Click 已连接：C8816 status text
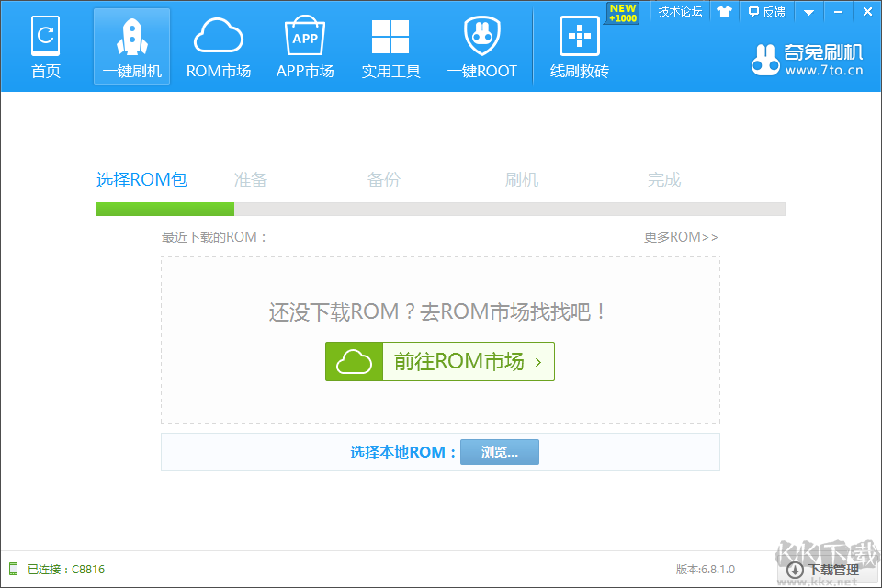The width and height of the screenshot is (882, 588). click(x=66, y=569)
